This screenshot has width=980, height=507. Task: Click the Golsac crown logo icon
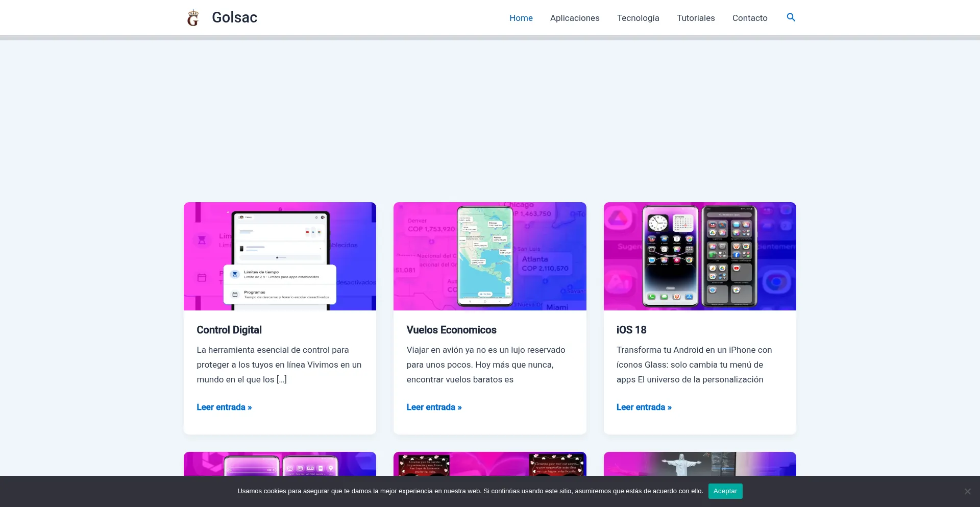(193, 18)
